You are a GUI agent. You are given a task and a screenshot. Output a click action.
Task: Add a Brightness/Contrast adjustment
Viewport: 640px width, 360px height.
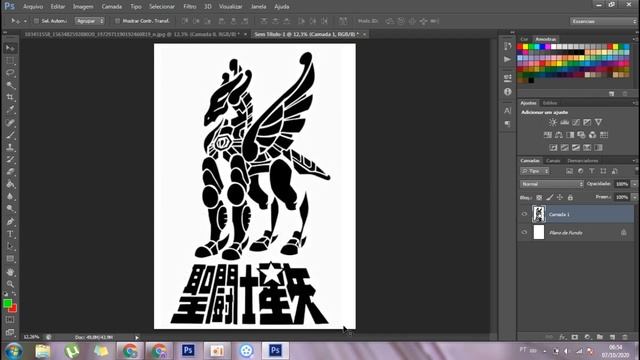pyautogui.click(x=553, y=122)
